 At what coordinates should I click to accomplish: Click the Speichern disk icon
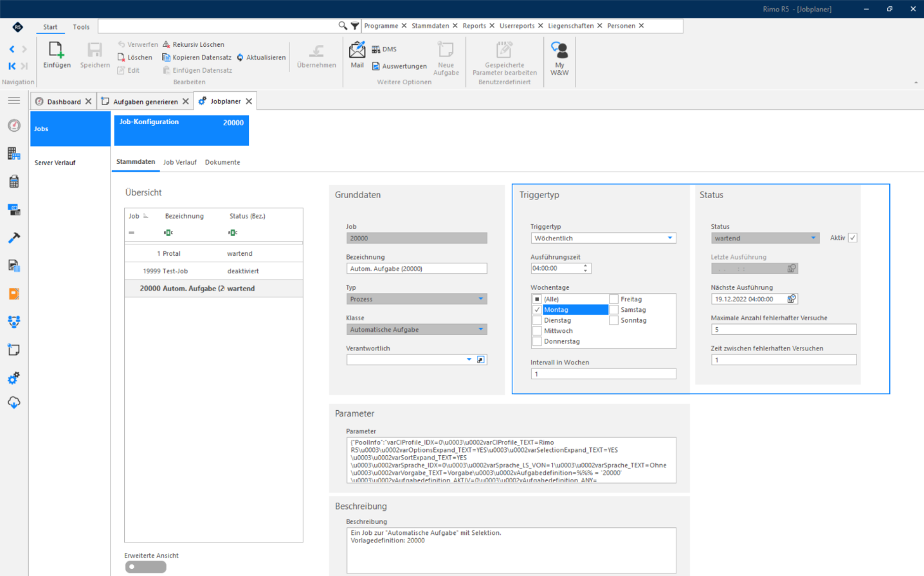[x=95, y=50]
